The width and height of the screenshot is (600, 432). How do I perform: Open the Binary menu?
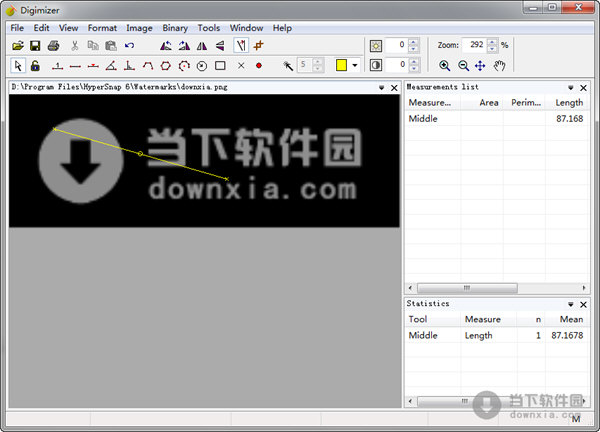(175, 28)
